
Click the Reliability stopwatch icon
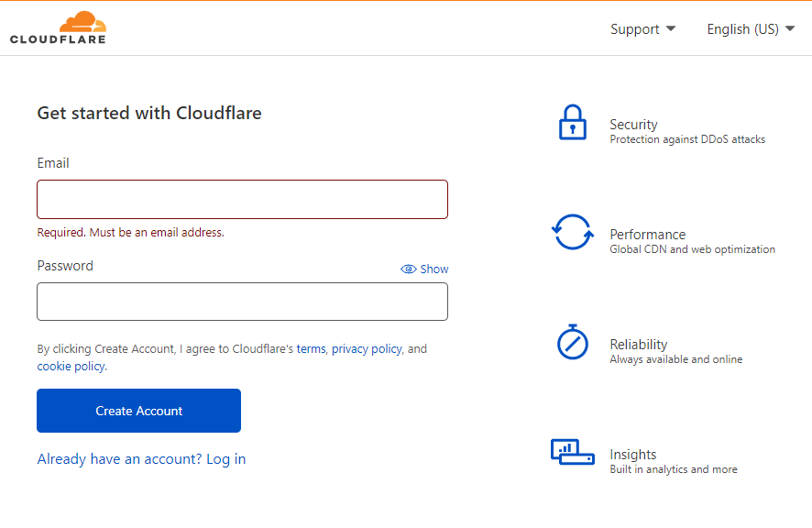[x=572, y=342]
